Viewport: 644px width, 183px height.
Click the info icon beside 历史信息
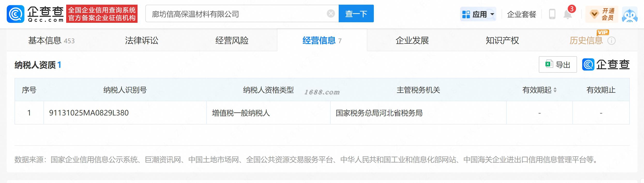pyautogui.click(x=611, y=41)
